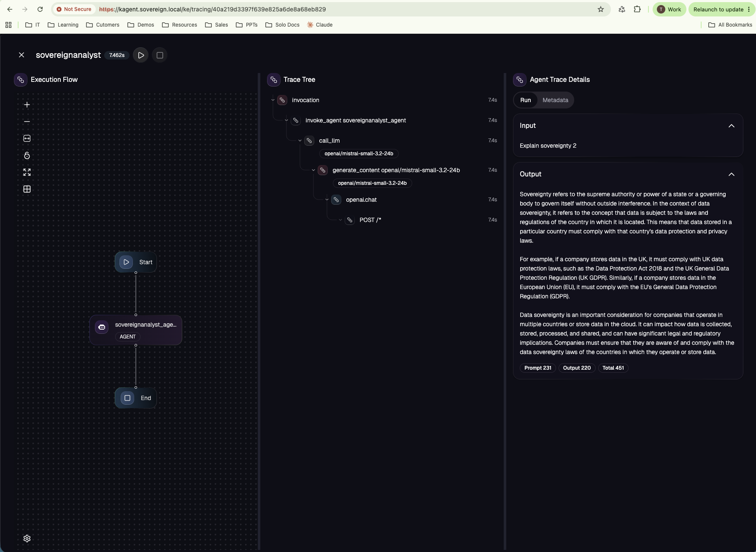756x552 pixels.
Task: Click the Execution Flow panel icon
Action: pyautogui.click(x=21, y=80)
